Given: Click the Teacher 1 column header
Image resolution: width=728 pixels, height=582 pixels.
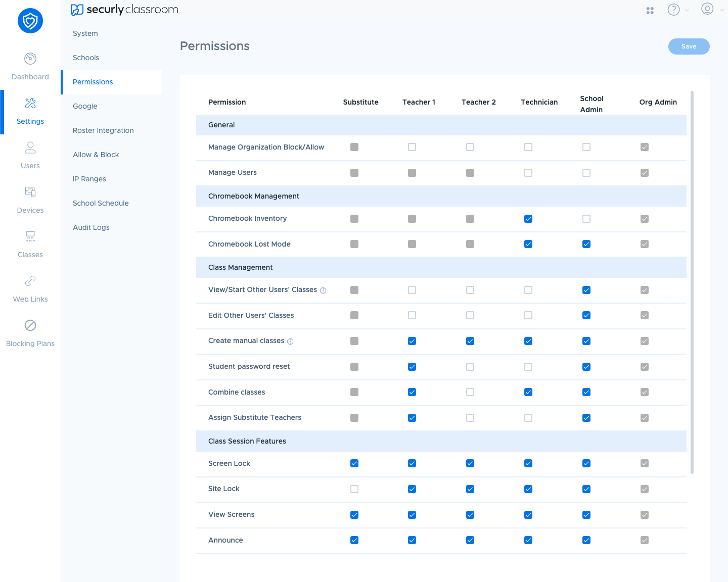Looking at the screenshot, I should (x=419, y=102).
